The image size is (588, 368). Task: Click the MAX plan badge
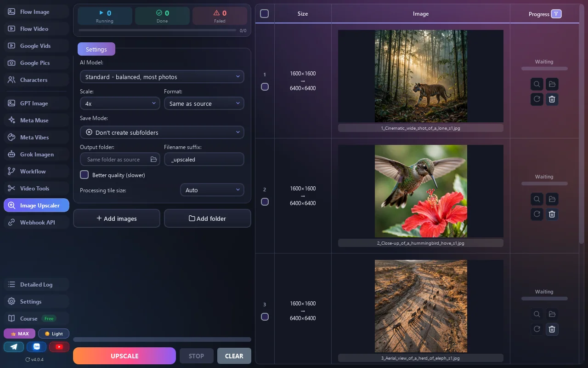(19, 333)
